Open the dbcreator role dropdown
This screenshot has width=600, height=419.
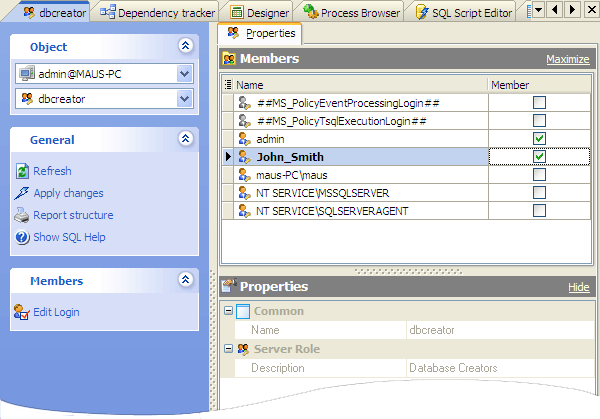[183, 98]
